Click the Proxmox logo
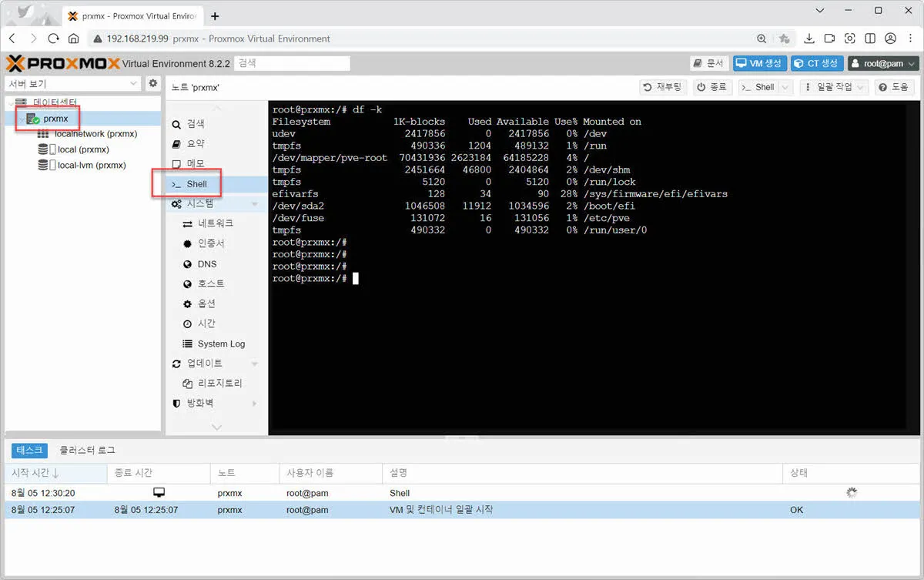924x580 pixels. pyautogui.click(x=63, y=63)
